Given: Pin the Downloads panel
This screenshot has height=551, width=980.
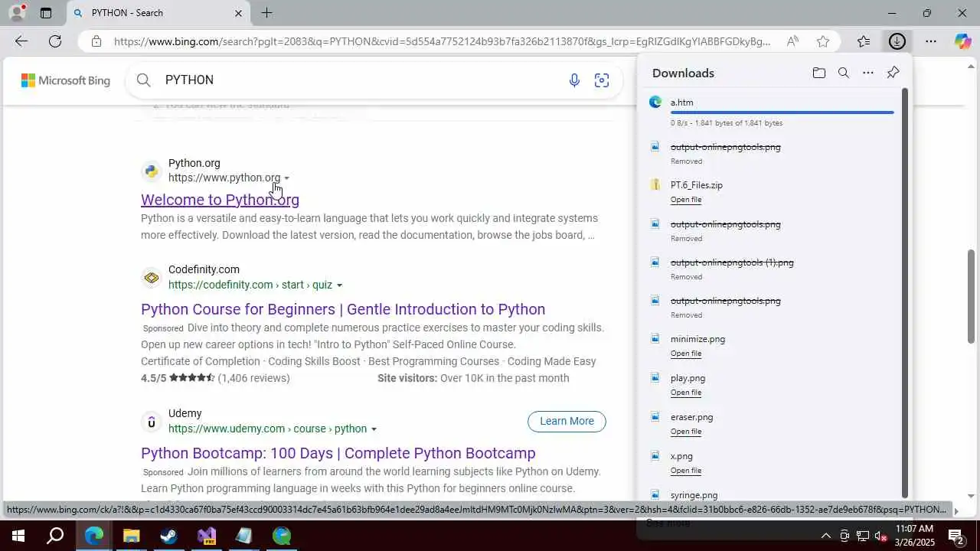Looking at the screenshot, I should tap(893, 73).
